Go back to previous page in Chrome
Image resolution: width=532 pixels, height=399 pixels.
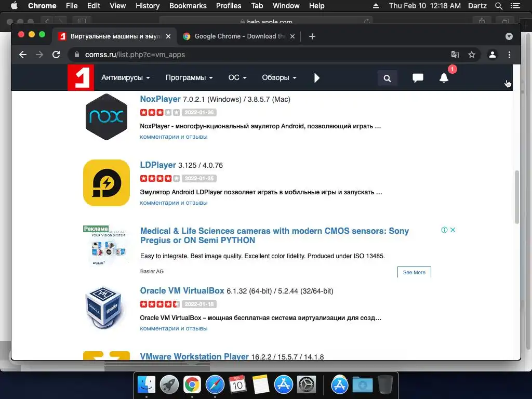23,55
